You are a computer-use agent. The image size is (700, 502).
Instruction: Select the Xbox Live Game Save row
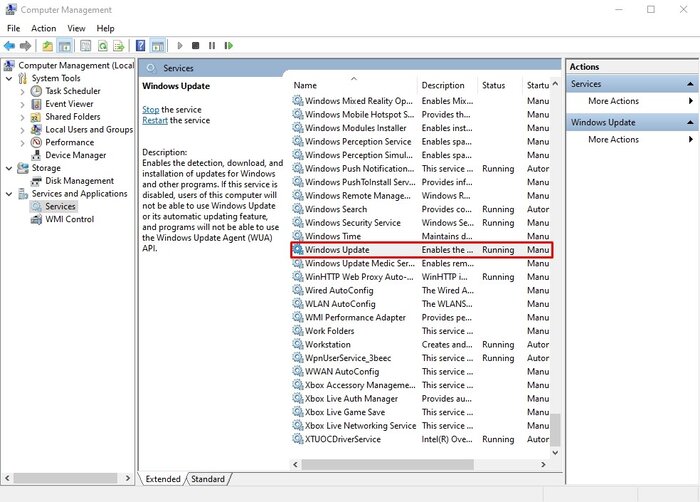click(x=421, y=412)
